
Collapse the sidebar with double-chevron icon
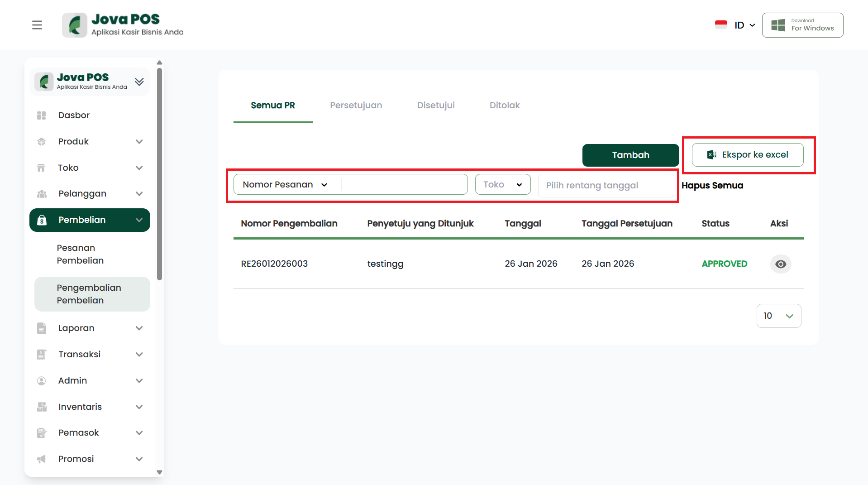tap(139, 82)
